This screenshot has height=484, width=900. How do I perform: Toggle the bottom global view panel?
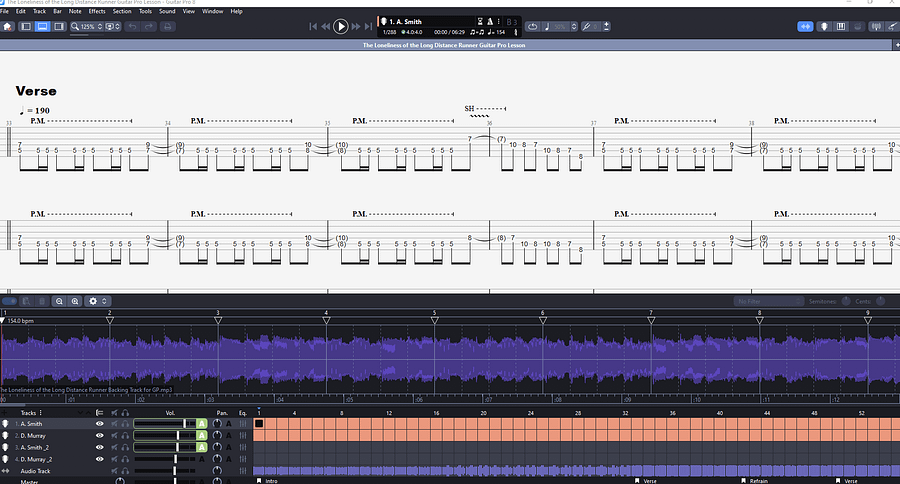point(42,26)
